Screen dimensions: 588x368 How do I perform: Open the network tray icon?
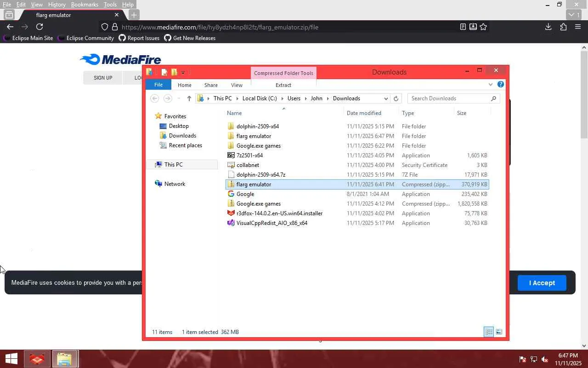534,359
